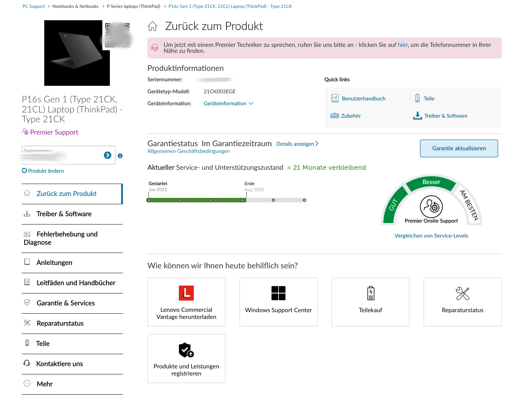This screenshot has height=398, width=532.
Task: Open Fehlerbehebung und Diagnose from the sidebar
Action: coord(67,238)
